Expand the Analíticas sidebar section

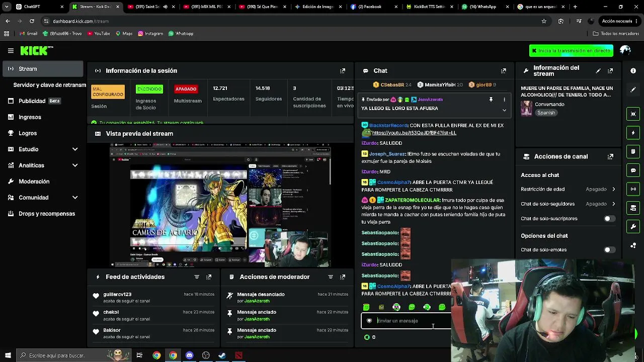click(75, 165)
